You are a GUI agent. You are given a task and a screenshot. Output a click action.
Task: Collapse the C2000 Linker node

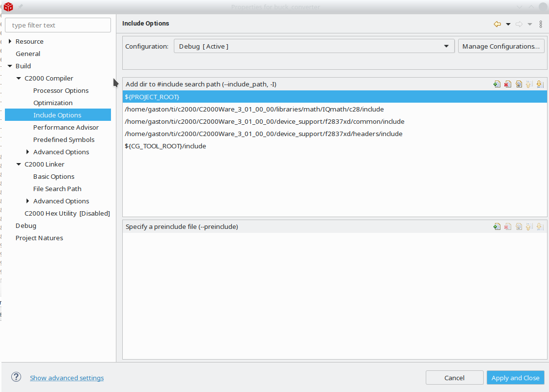pyautogui.click(x=19, y=164)
